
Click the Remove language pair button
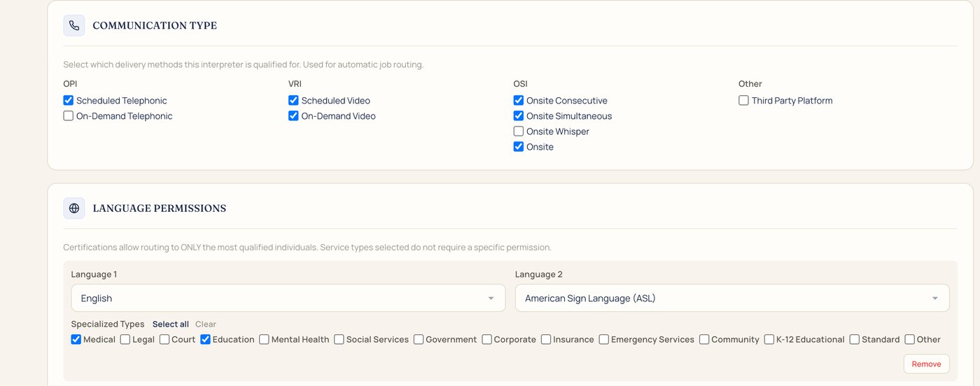[x=926, y=364]
